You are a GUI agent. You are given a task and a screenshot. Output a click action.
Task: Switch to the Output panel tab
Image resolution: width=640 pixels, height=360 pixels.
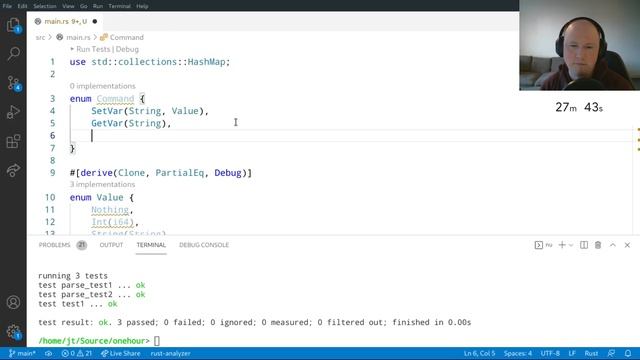[111, 245]
